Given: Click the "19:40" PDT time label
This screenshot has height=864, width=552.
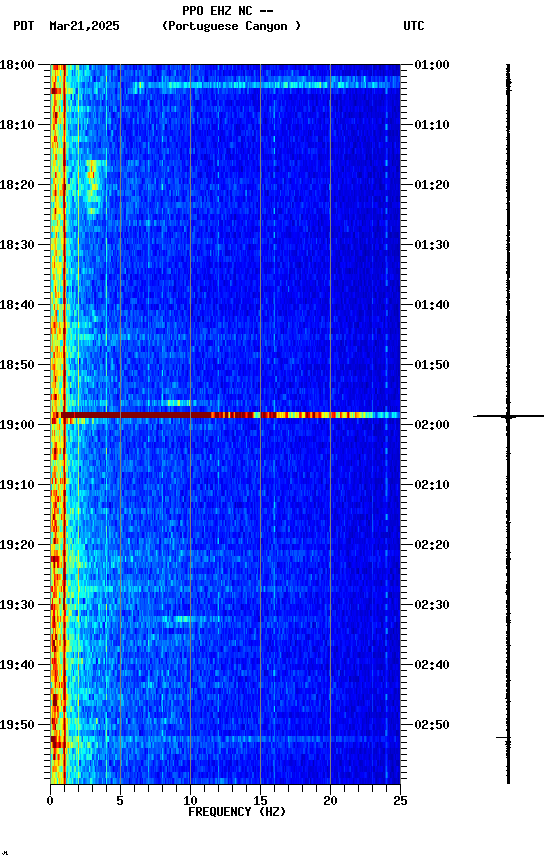Looking at the screenshot, I should pos(17,665).
